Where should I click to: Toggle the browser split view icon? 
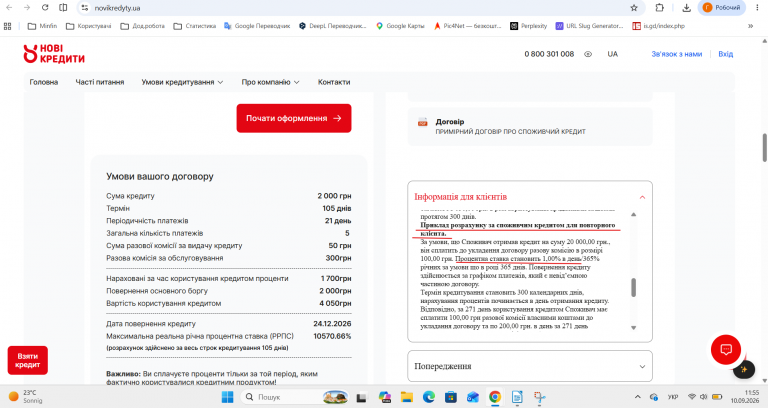point(63,8)
